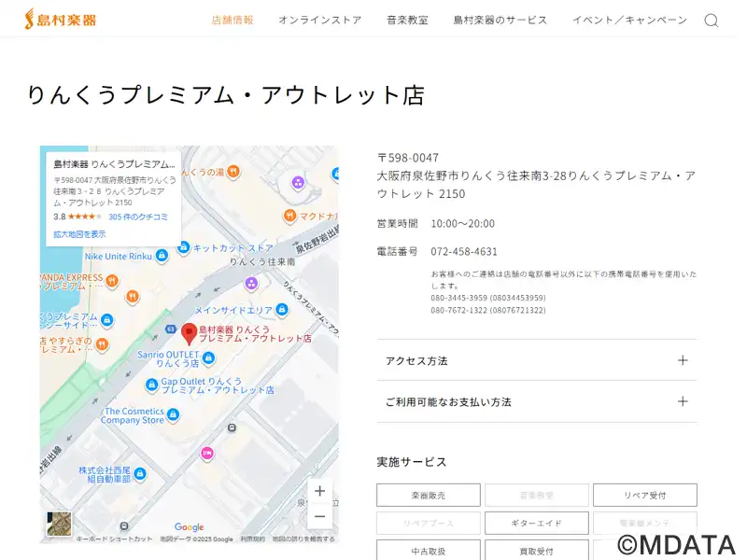747x560 pixels.
Task: Click the 買取受付 service button
Action: tap(536, 550)
